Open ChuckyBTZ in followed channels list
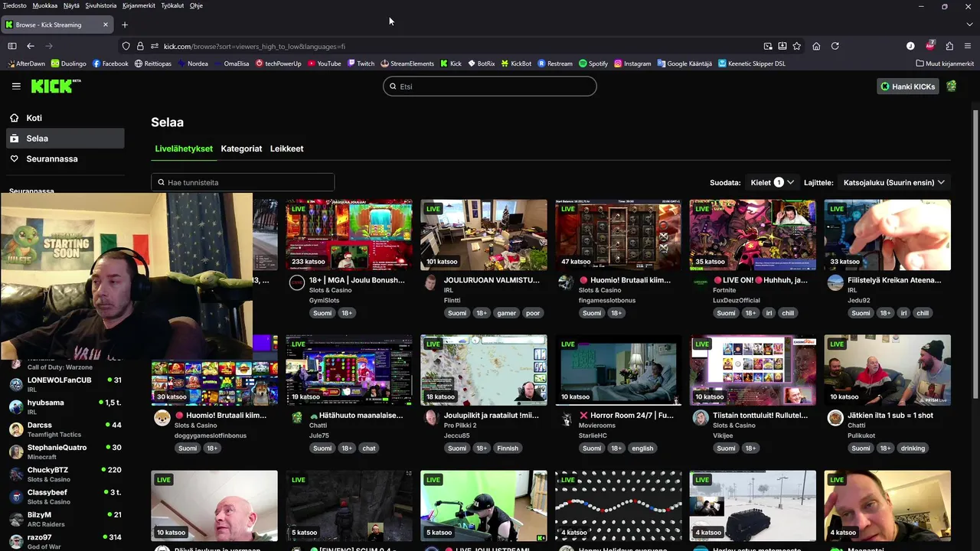Viewport: 980px width, 551px height. click(x=64, y=474)
